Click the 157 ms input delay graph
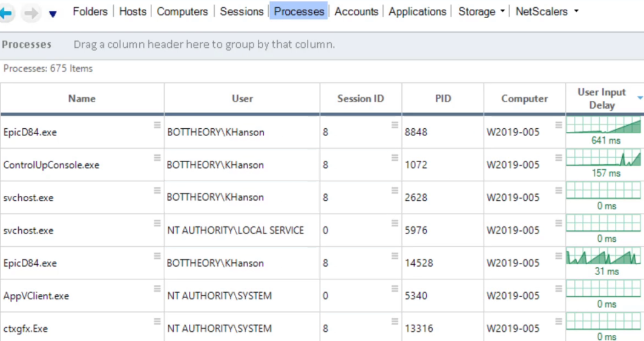The width and height of the screenshot is (644, 341). pyautogui.click(x=603, y=158)
